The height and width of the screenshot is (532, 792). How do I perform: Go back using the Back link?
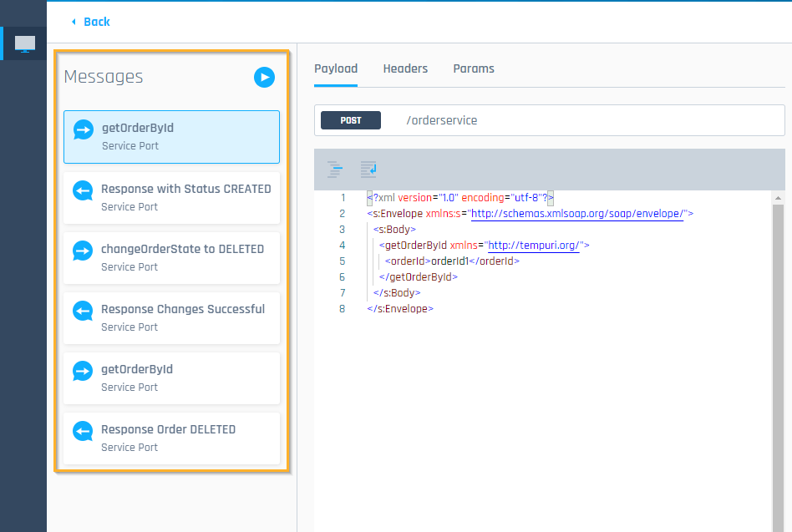pos(90,22)
